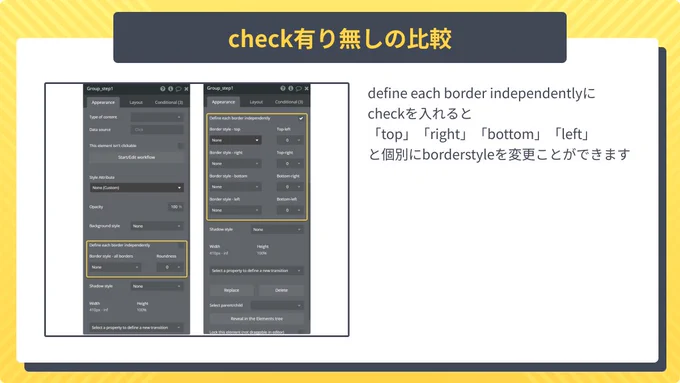Close the left Group_step1 panel
The height and width of the screenshot is (383, 680).
[186, 89]
